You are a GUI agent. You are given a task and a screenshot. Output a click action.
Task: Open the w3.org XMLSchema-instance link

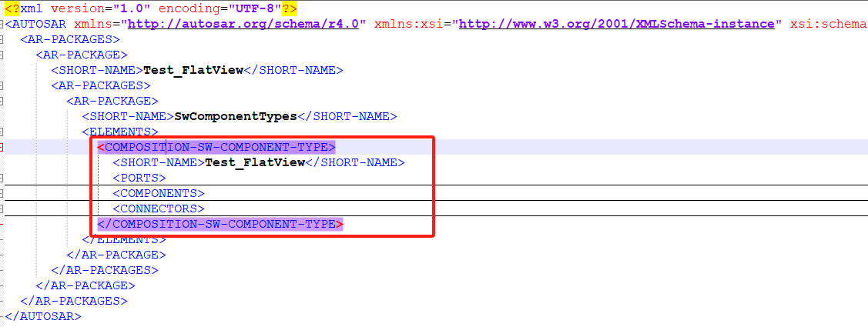tap(616, 25)
